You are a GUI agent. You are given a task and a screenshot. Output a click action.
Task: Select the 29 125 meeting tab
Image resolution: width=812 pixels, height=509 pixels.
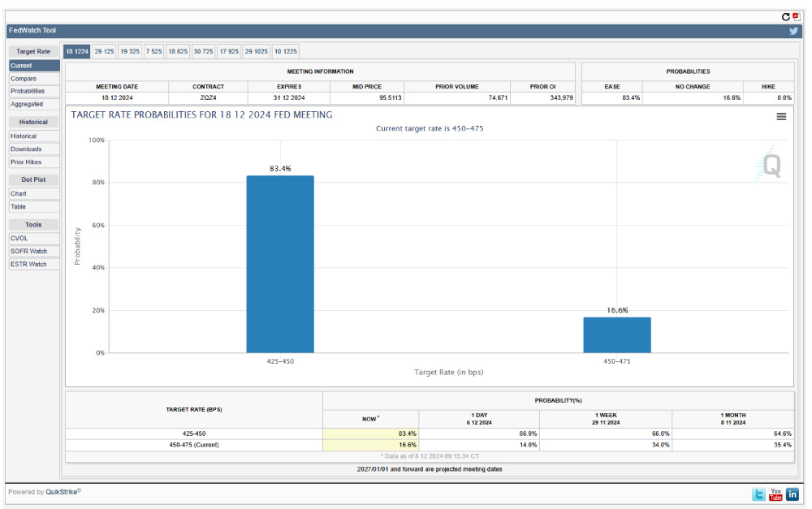click(104, 51)
